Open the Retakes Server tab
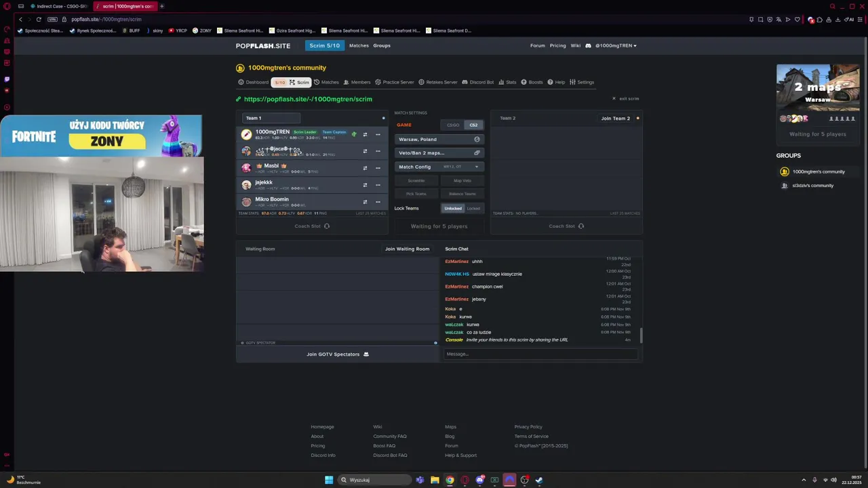 (438, 82)
